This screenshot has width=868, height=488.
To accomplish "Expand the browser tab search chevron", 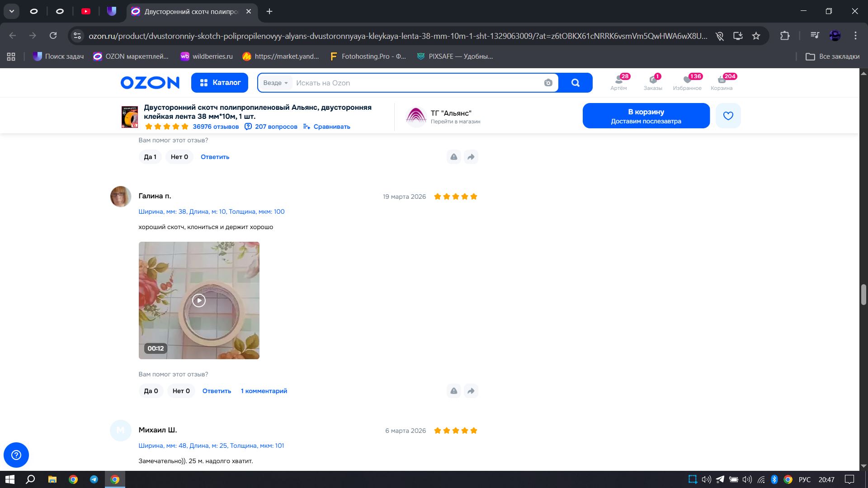I will coord(12,11).
